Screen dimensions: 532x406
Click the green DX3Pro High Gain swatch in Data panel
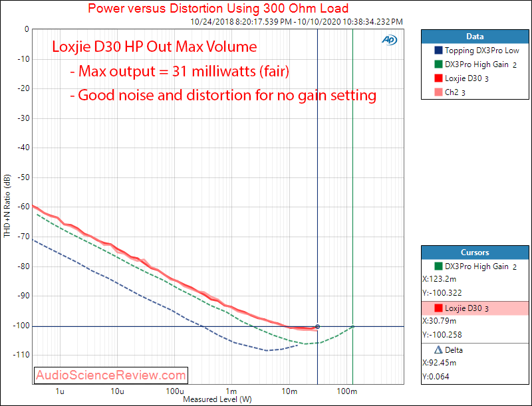[438, 64]
